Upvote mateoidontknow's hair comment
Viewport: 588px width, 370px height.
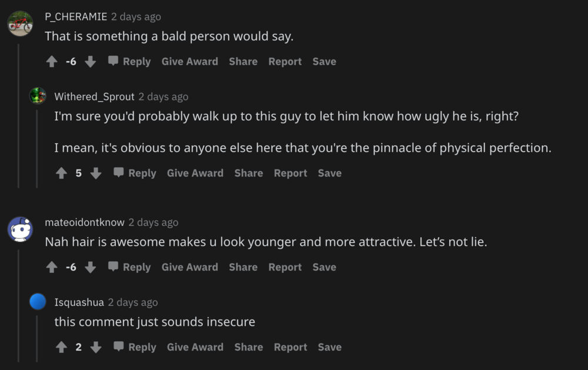[52, 268]
